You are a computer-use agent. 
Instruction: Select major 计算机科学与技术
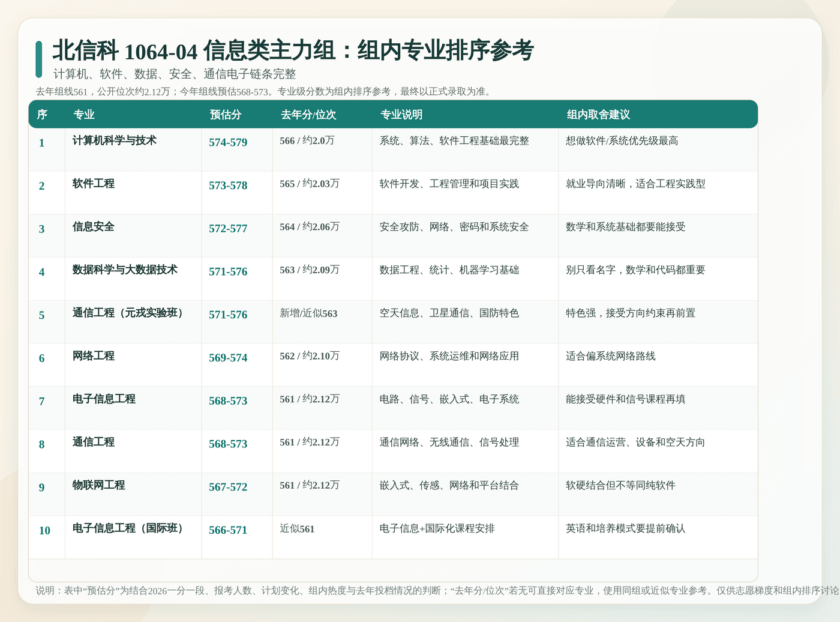click(x=115, y=140)
